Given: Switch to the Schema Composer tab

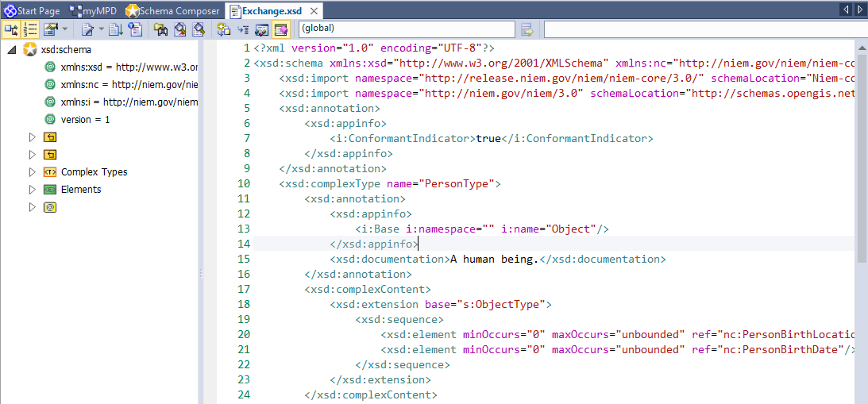Looking at the screenshot, I should (x=173, y=11).
